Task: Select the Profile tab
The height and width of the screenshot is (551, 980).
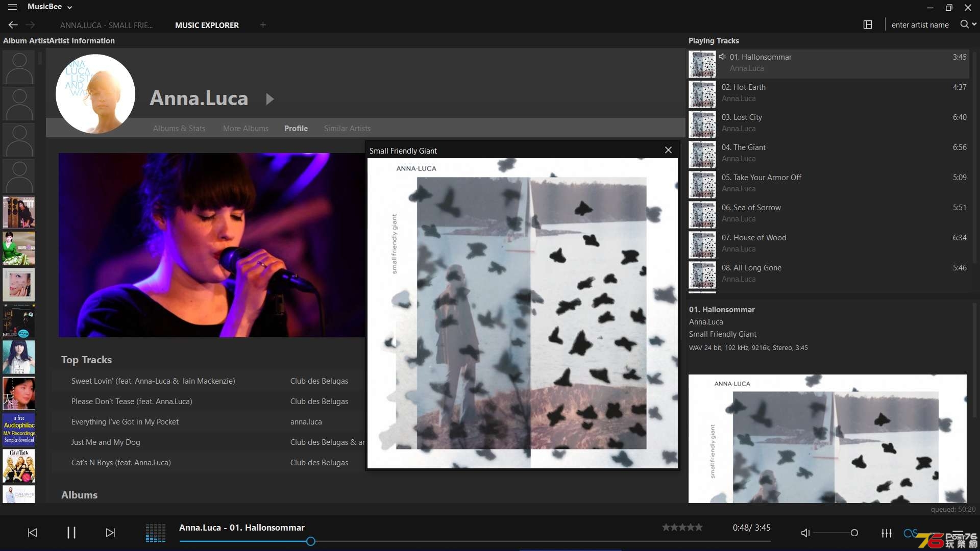Action: coord(296,128)
